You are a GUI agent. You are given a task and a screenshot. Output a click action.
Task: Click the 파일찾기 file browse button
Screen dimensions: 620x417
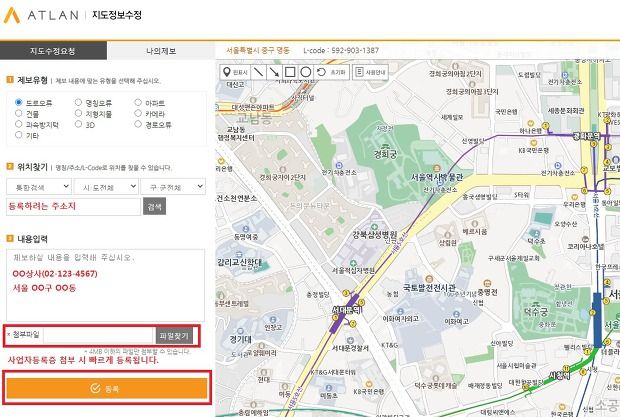174,336
